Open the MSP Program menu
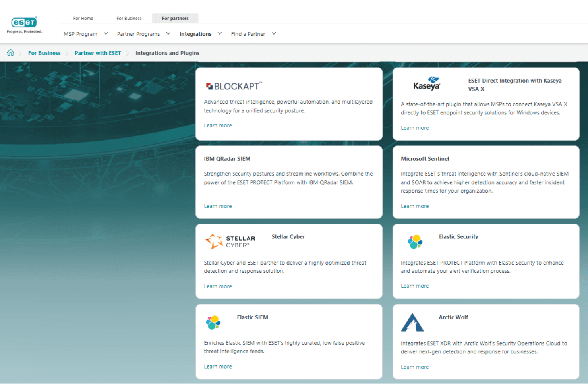The height and width of the screenshot is (392, 588). (x=80, y=34)
